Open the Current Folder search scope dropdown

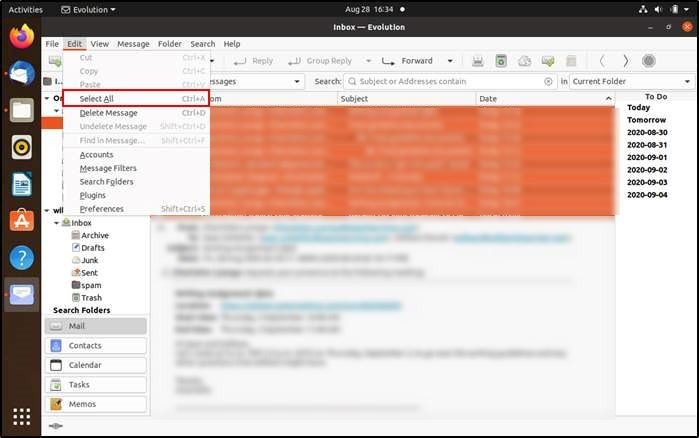(x=631, y=82)
